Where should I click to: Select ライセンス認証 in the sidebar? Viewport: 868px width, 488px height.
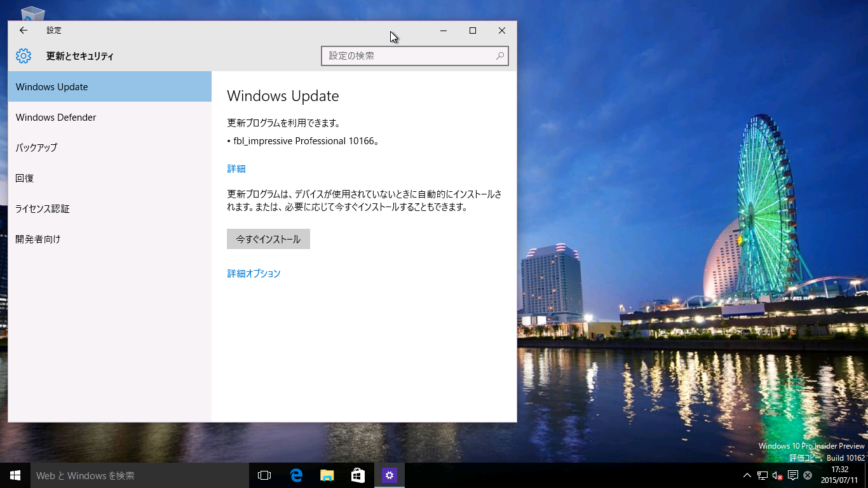pyautogui.click(x=110, y=208)
